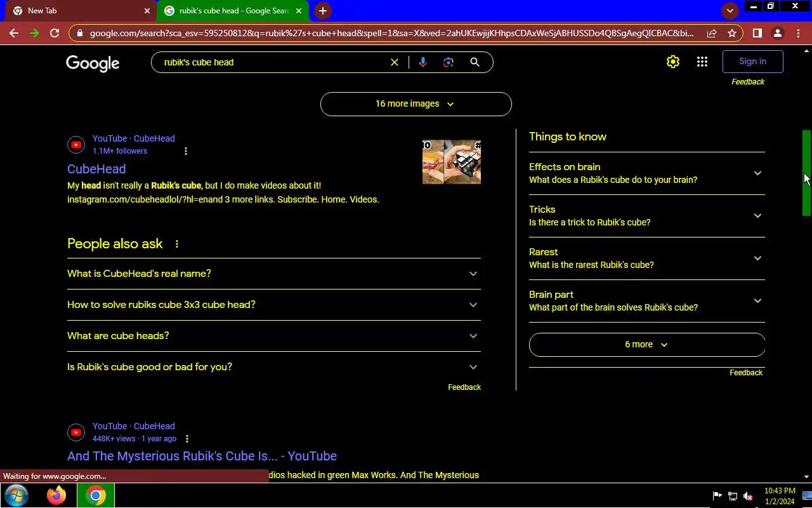The height and width of the screenshot is (508, 812).
Task: Expand How to solve rubiks cube 3x3 question
Action: click(x=274, y=305)
